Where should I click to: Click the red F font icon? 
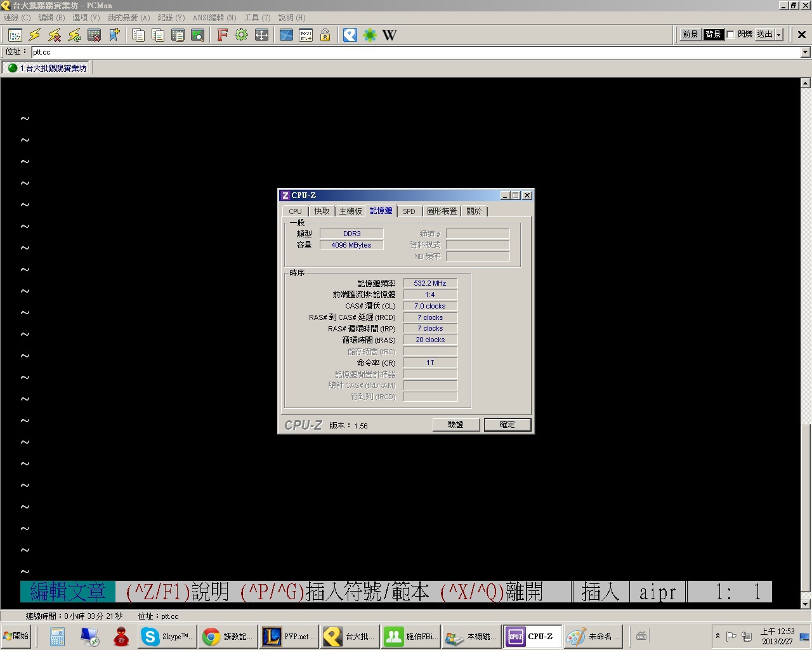point(222,35)
